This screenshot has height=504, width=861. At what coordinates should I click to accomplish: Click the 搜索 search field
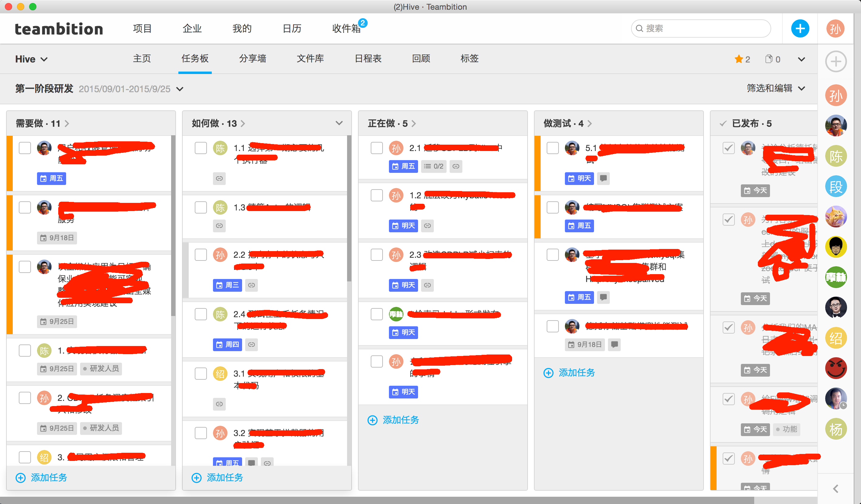(x=701, y=29)
